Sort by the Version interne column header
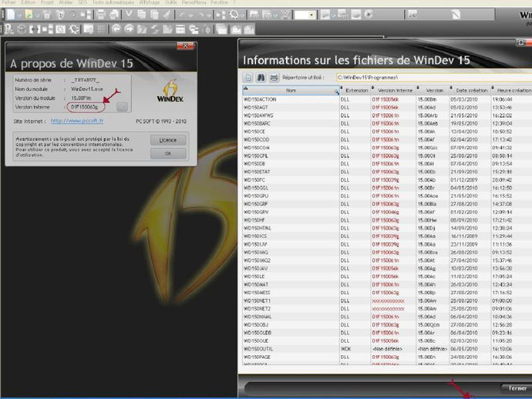This screenshot has width=532, height=399. [395, 91]
